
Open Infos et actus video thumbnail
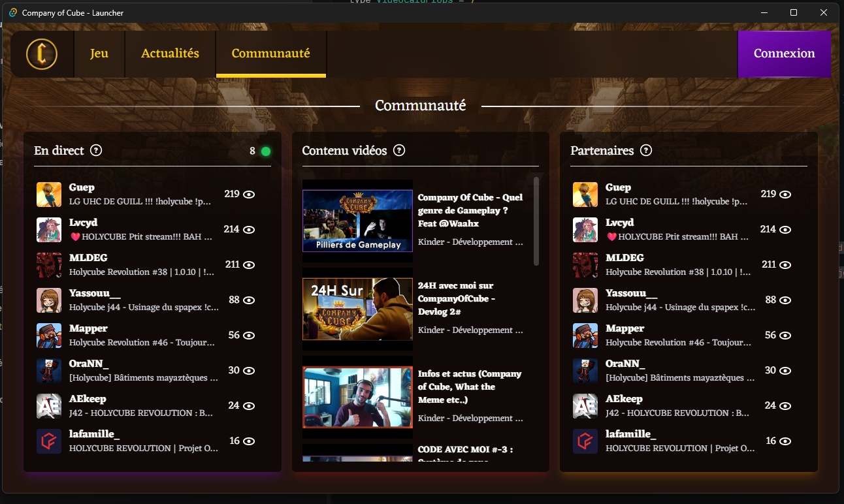pyautogui.click(x=357, y=397)
